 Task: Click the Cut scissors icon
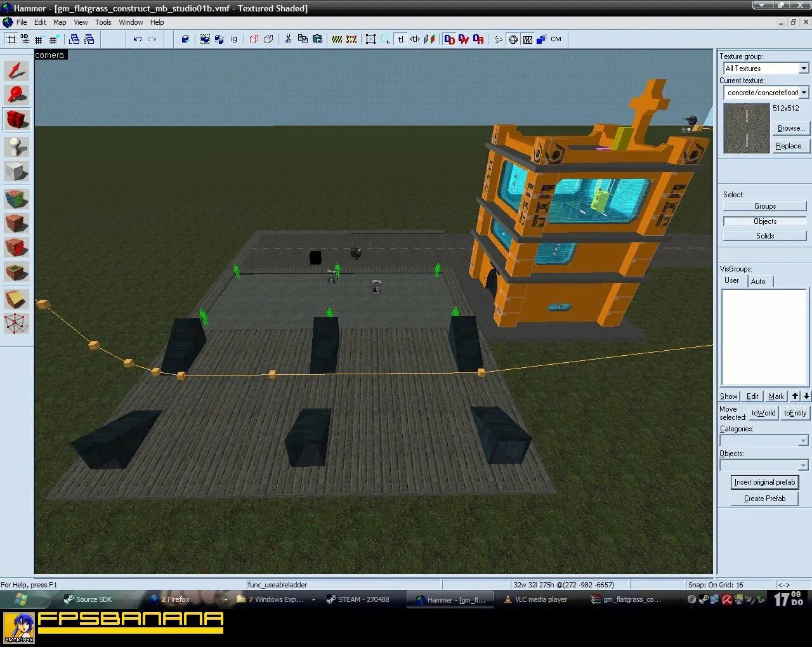click(288, 39)
